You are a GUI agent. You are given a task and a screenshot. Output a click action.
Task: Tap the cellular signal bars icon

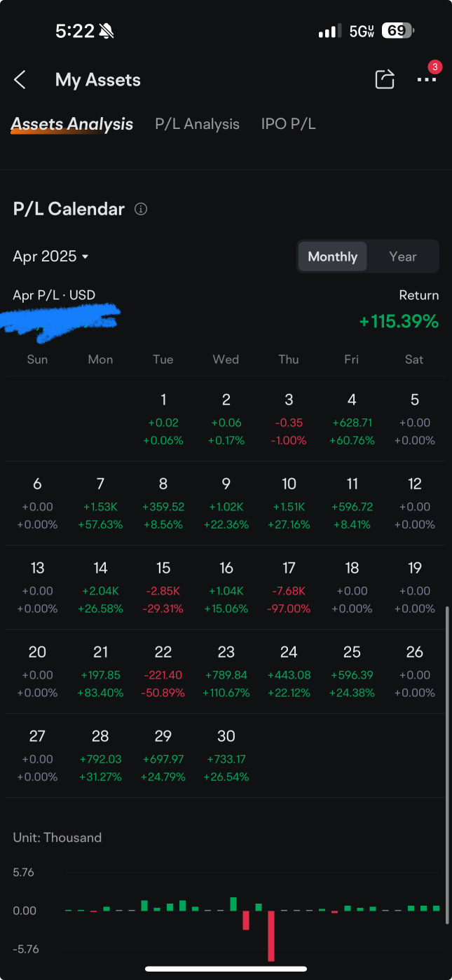(329, 32)
